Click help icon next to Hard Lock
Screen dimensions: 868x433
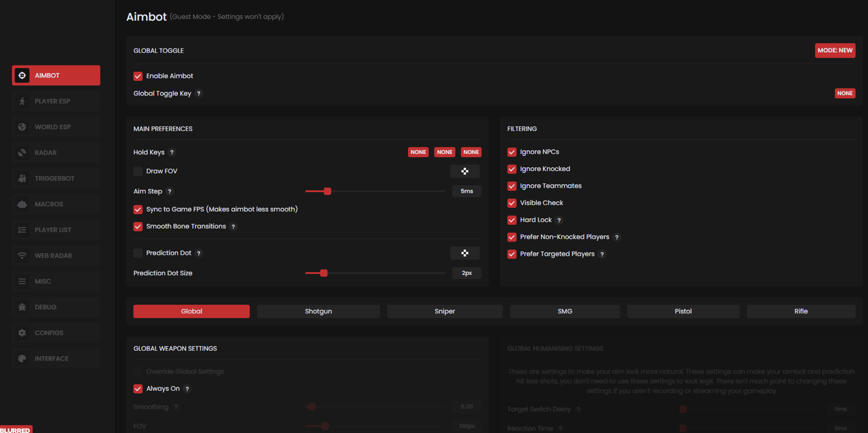(x=559, y=220)
